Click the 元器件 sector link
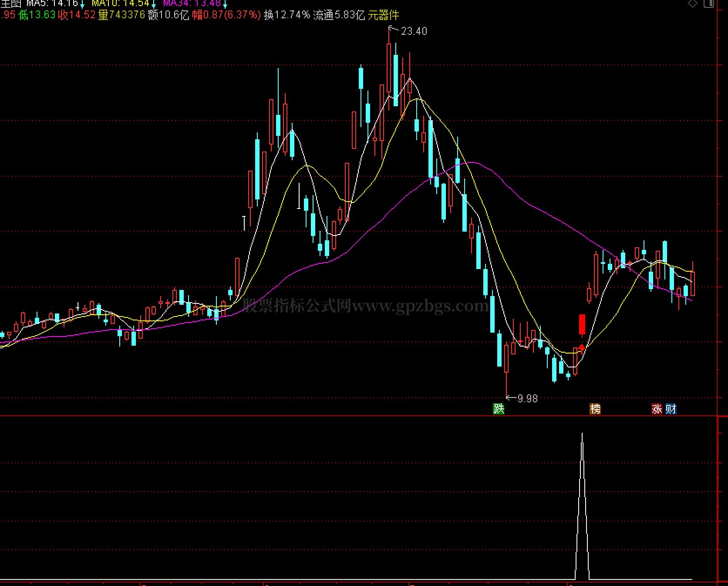 (x=384, y=15)
